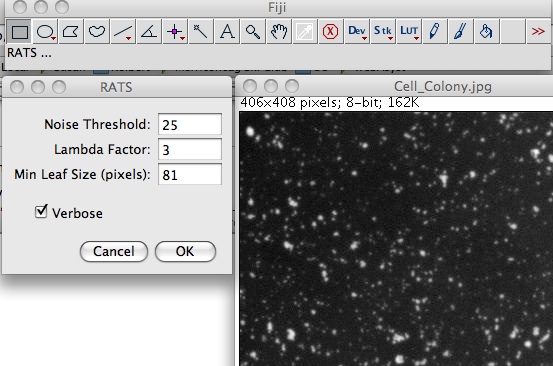553x366 pixels.
Task: Select the Color picker eyedropper tool
Action: coord(305,32)
